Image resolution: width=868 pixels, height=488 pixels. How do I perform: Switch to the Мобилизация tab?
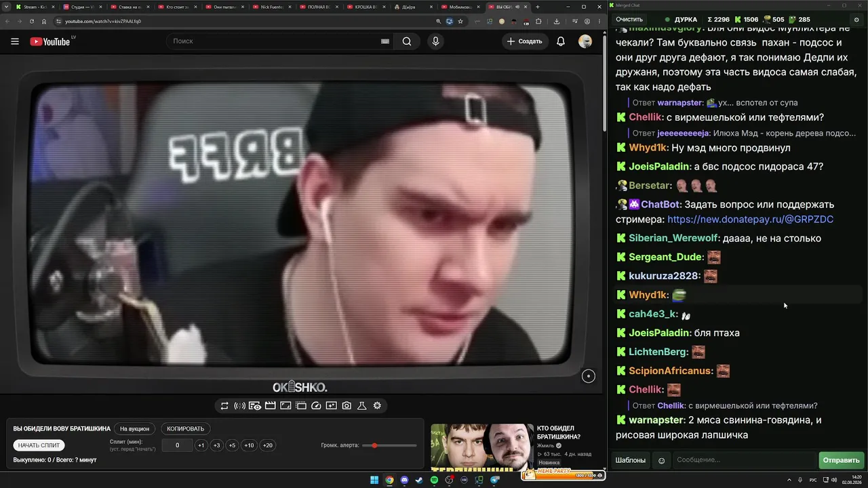[461, 7]
